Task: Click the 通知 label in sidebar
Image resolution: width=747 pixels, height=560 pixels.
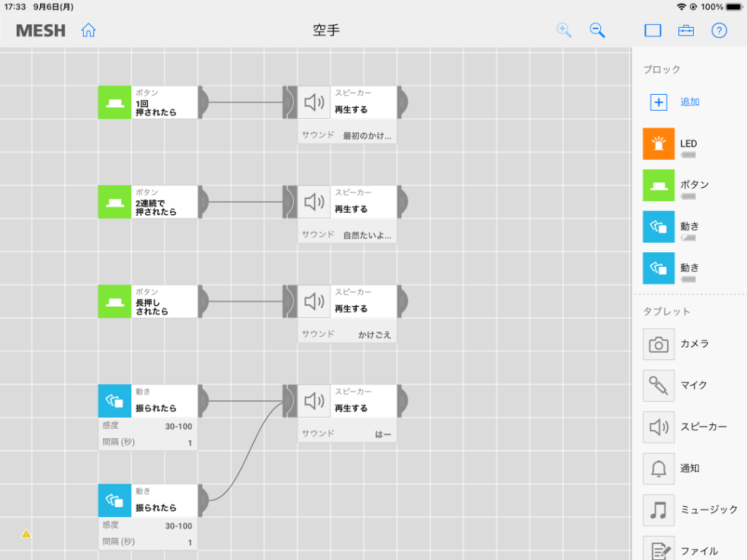Action: pyautogui.click(x=689, y=469)
